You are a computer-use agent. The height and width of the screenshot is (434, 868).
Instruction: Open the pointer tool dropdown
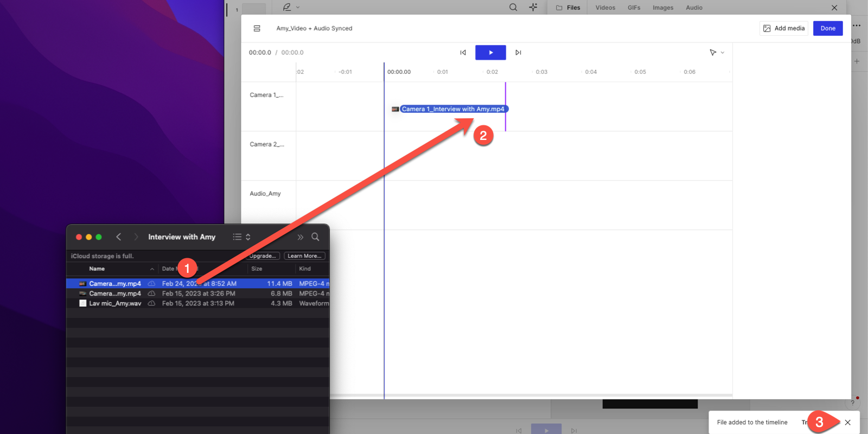coord(723,53)
